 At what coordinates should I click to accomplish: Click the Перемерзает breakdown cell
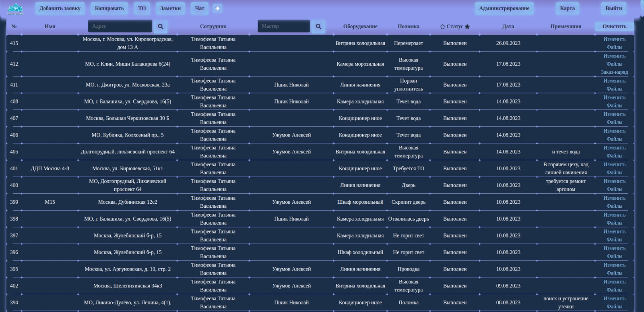point(409,43)
